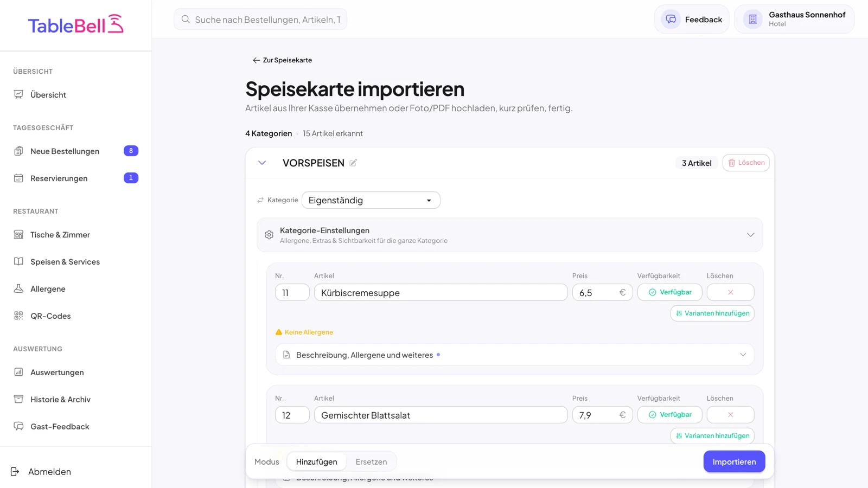Click the search field for Bestellungen
Image resolution: width=868 pixels, height=488 pixels.
(x=260, y=20)
